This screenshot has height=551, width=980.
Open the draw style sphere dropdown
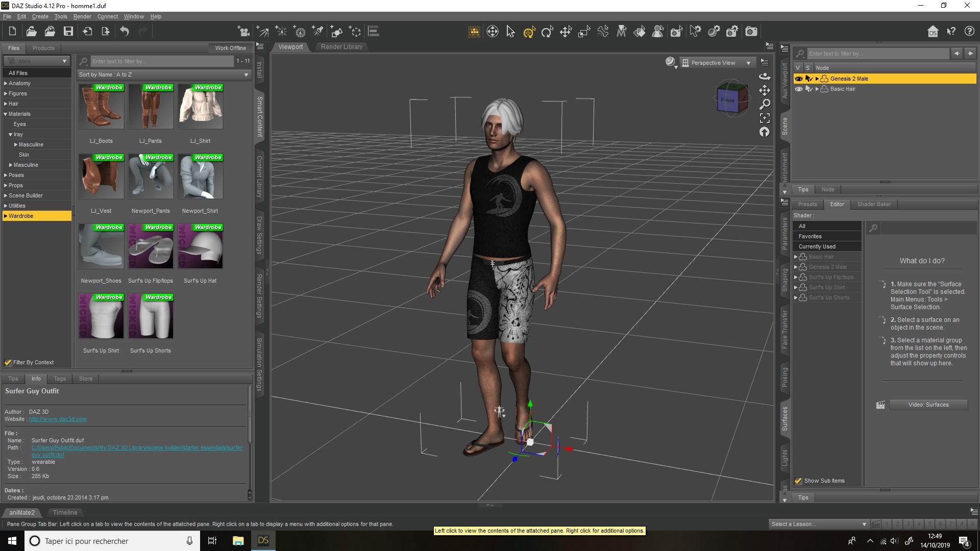pyautogui.click(x=671, y=62)
